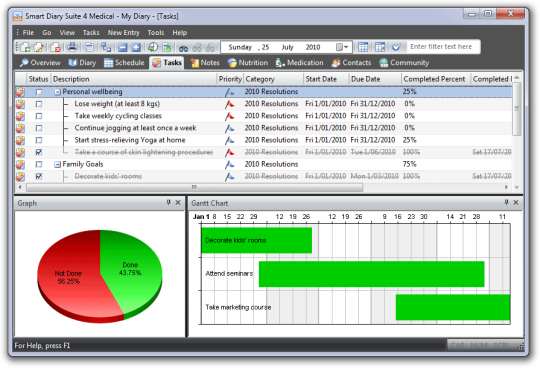Sort by the Category column header
This screenshot has height=368, width=540.
tap(274, 79)
